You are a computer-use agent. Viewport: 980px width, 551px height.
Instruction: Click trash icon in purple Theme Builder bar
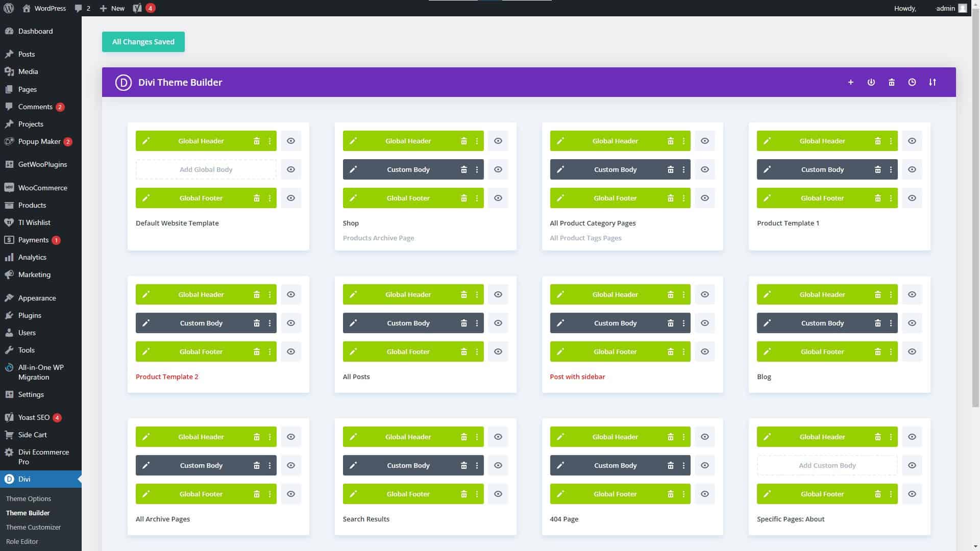891,82
